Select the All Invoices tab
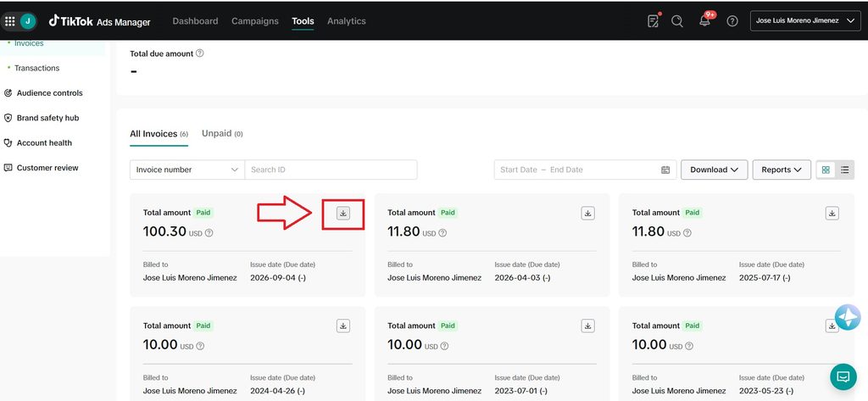The height and width of the screenshot is (401, 868). tap(159, 134)
